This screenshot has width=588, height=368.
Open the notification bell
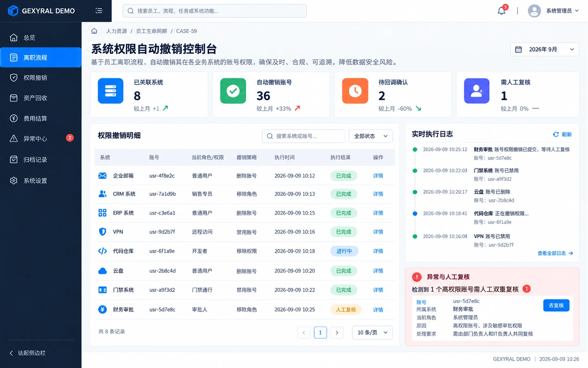(502, 11)
